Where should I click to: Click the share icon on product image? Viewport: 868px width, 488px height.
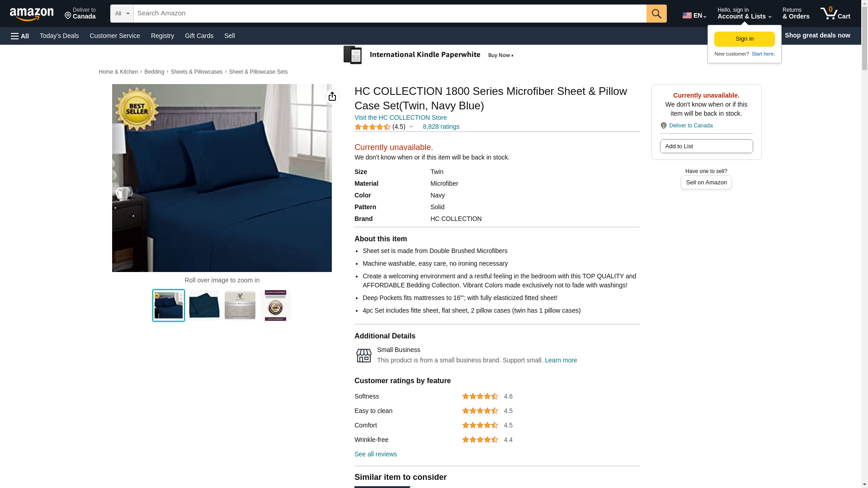[332, 96]
